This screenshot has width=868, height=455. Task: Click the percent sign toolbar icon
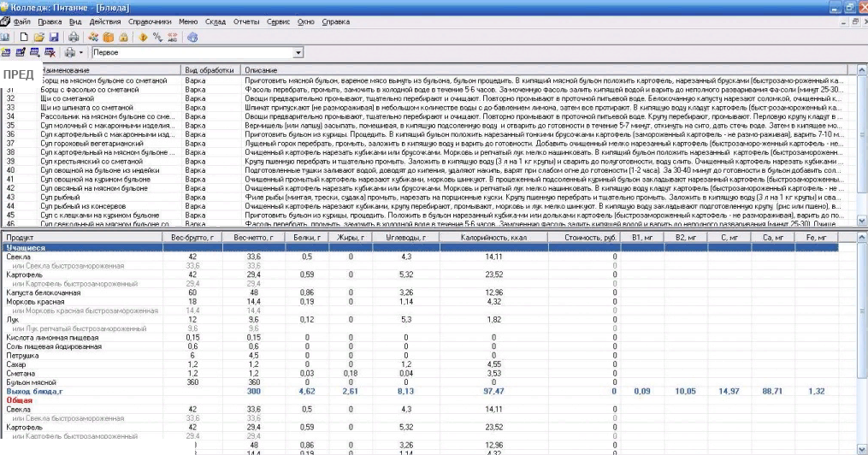pyautogui.click(x=158, y=38)
